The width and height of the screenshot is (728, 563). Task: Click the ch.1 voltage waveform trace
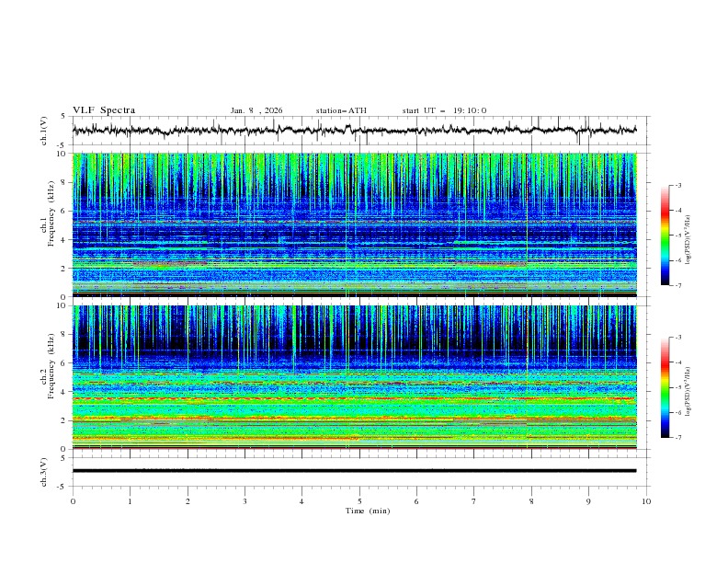click(x=354, y=131)
